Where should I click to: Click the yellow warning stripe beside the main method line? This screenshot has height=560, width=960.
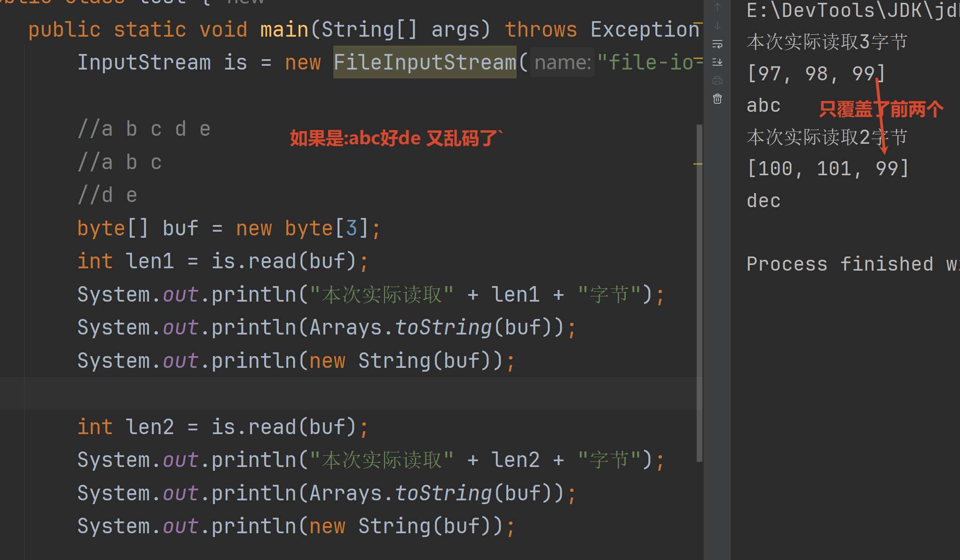tap(698, 23)
